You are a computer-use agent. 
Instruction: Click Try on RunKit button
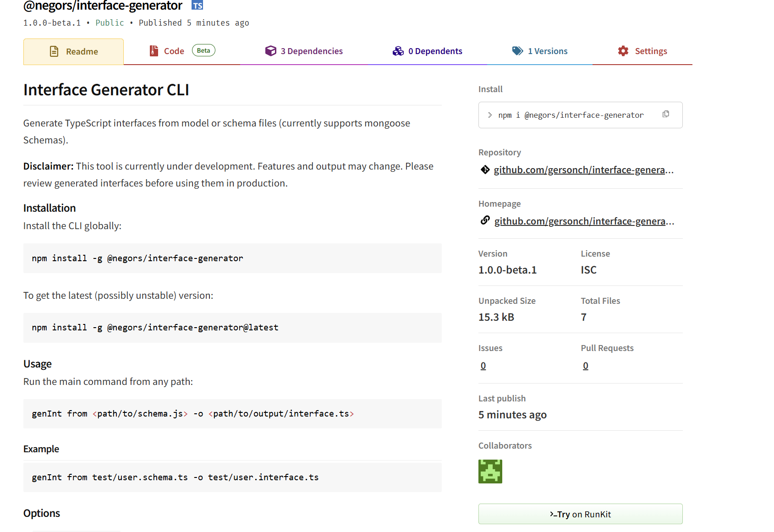[580, 514]
